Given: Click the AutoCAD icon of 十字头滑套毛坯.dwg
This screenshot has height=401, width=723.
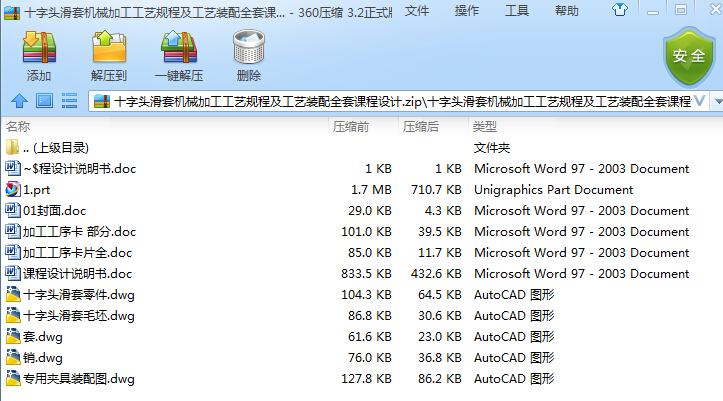Looking at the screenshot, I should (13, 315).
